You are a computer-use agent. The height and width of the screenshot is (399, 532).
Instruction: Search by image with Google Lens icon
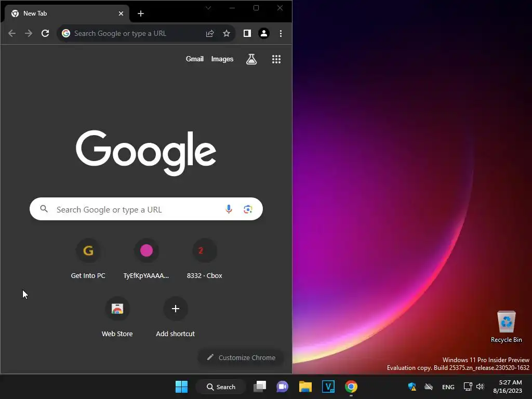pos(248,209)
